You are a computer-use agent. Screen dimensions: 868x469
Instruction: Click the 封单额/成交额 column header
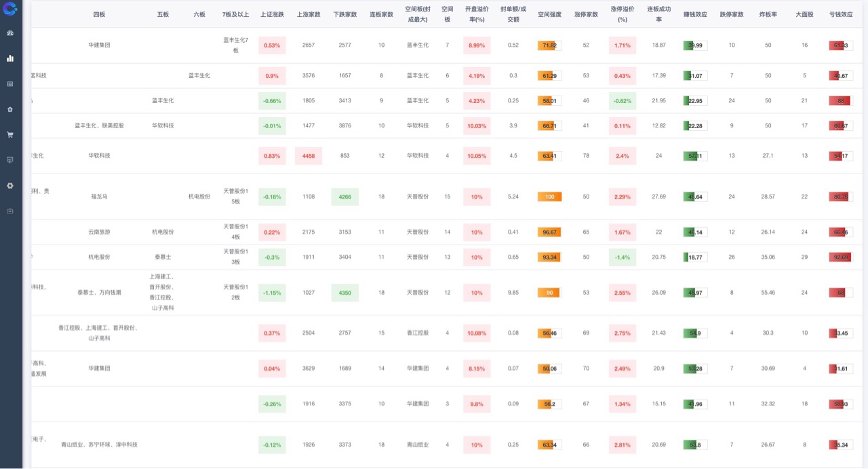point(513,14)
